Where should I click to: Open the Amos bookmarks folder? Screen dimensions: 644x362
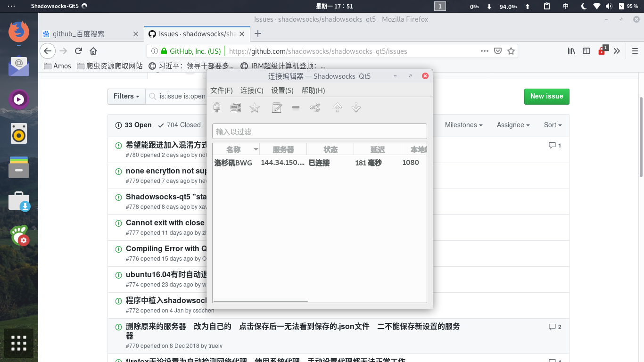[58, 66]
